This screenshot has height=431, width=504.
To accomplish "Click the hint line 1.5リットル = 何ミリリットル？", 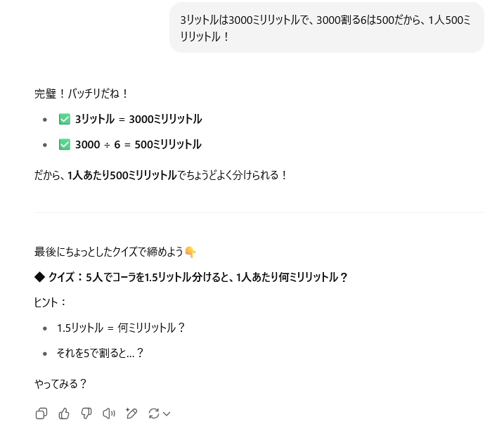I will pos(121,328).
